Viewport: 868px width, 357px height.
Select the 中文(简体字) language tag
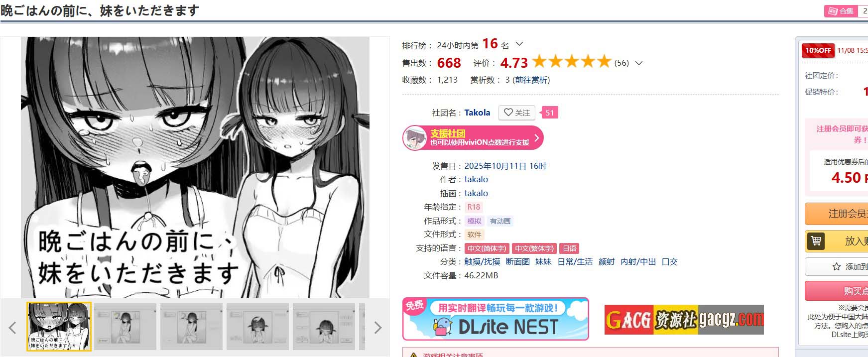(x=487, y=248)
